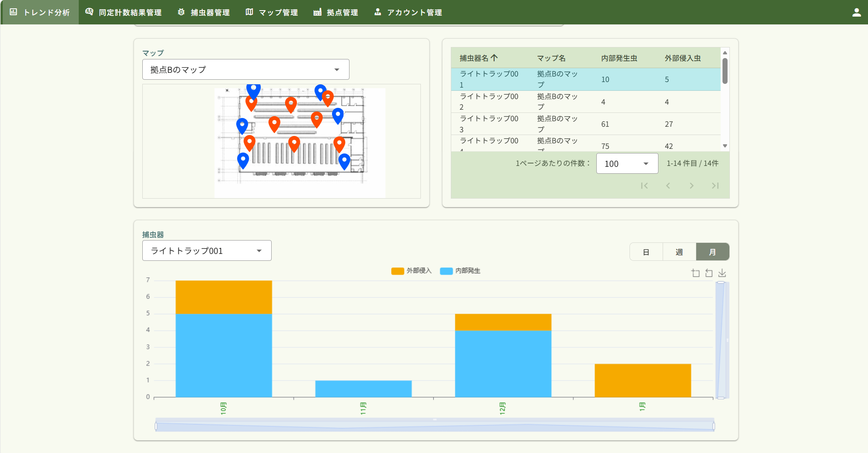Open the アカウント管理 menu
This screenshot has height=453, width=868.
tap(408, 12)
